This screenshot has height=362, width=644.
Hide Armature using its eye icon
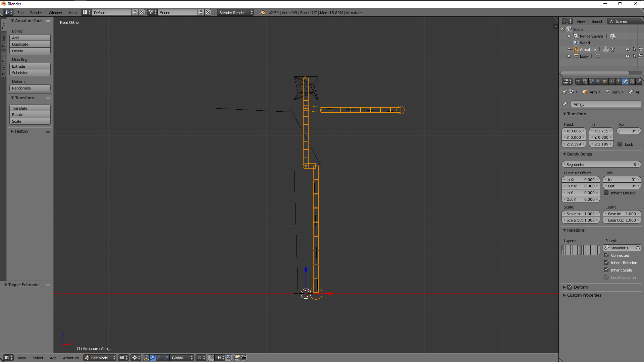click(627, 49)
